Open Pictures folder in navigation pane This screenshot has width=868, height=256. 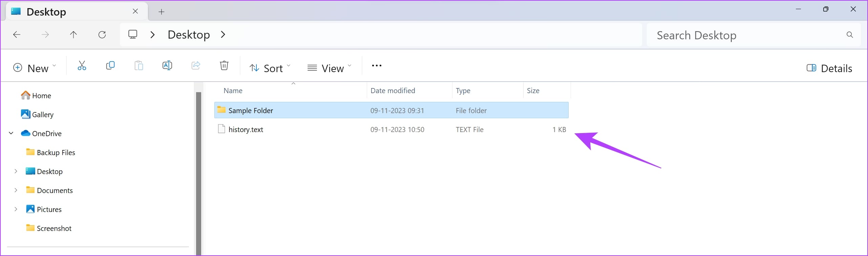point(44,209)
